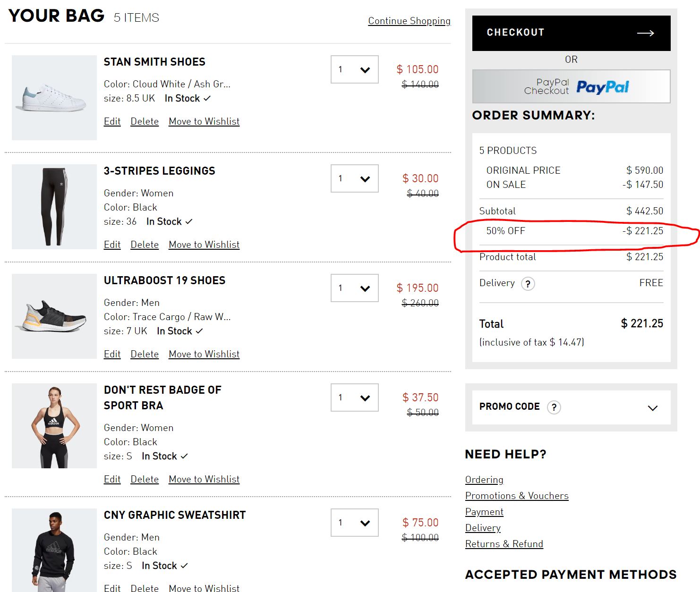
Task: Edit the 3-Stripes Leggings item
Action: [x=112, y=245]
